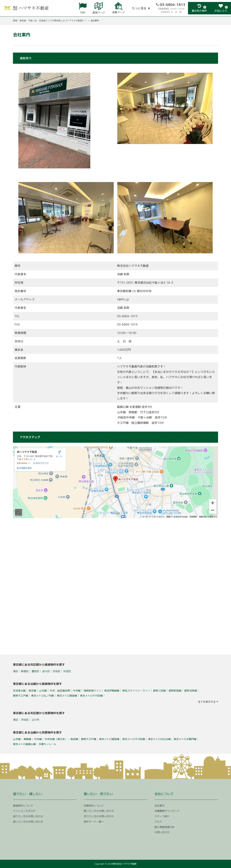Image resolution: width=231 pixels, height=868 pixels.
Task: Select the 清正井 marker on the map
Action: point(46,490)
